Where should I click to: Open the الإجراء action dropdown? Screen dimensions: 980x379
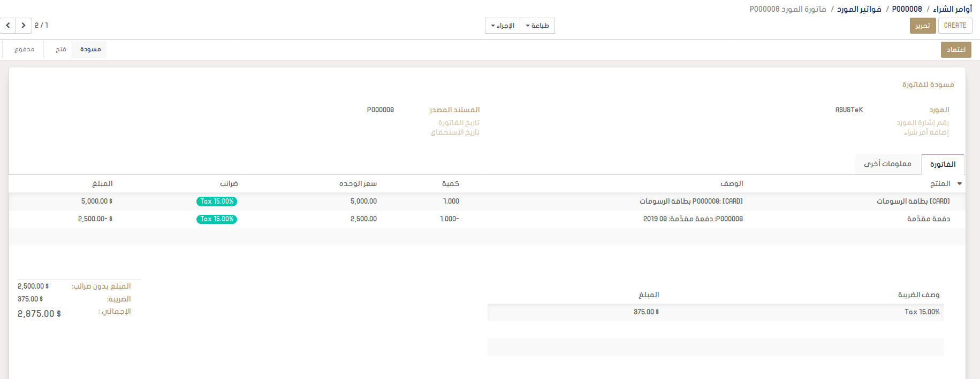click(503, 26)
